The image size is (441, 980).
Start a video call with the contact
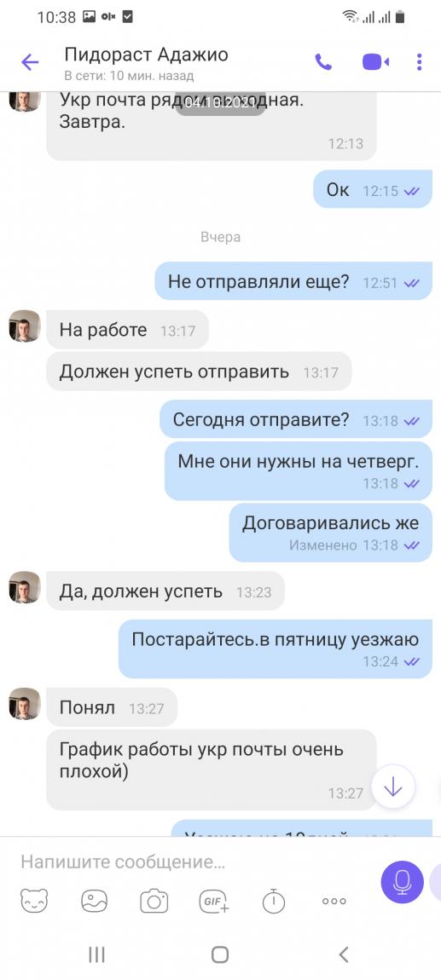[375, 62]
